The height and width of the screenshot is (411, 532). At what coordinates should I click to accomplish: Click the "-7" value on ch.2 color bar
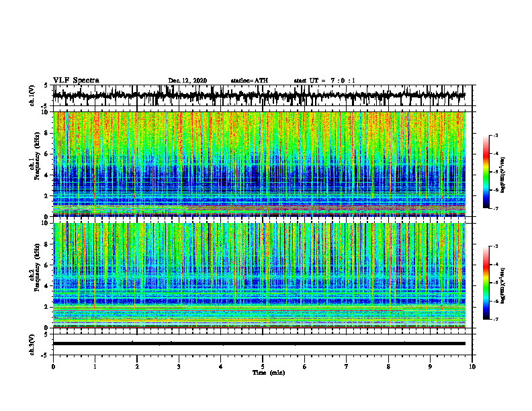point(495,319)
